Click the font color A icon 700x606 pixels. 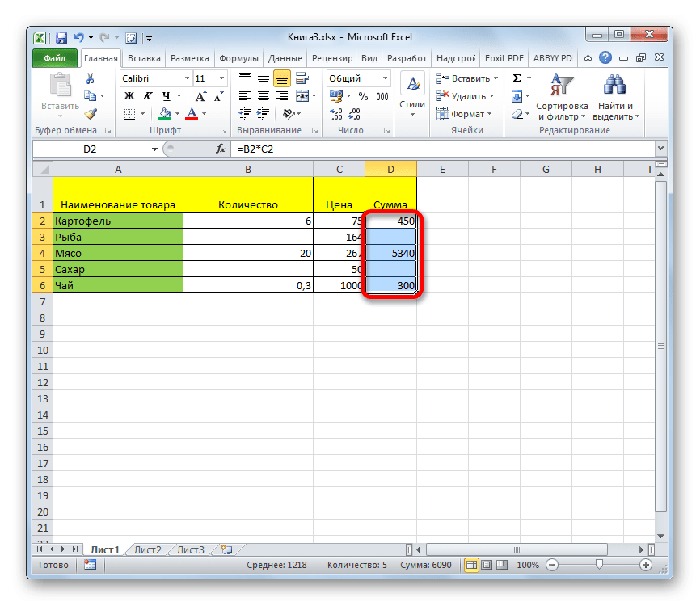(x=192, y=114)
